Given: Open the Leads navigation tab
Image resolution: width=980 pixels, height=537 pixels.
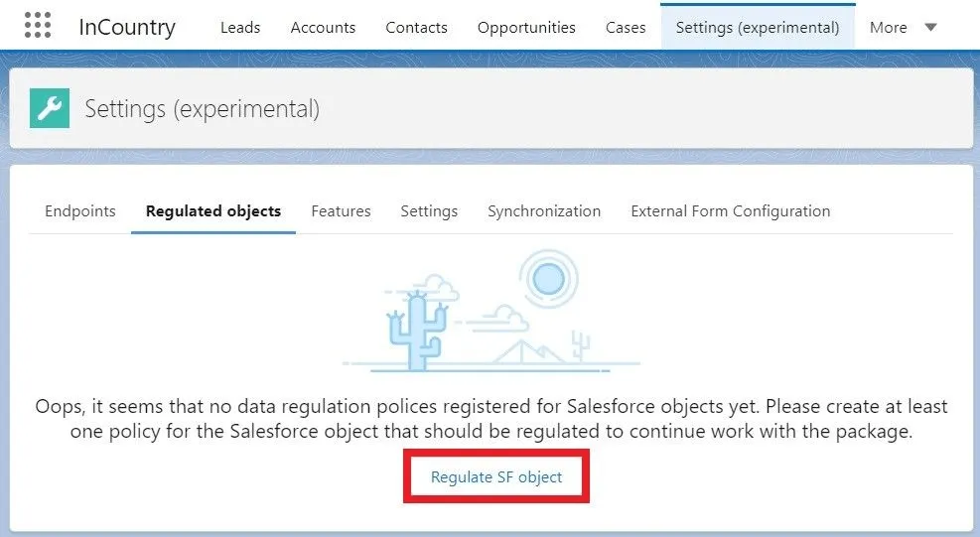Looking at the screenshot, I should 240,28.
